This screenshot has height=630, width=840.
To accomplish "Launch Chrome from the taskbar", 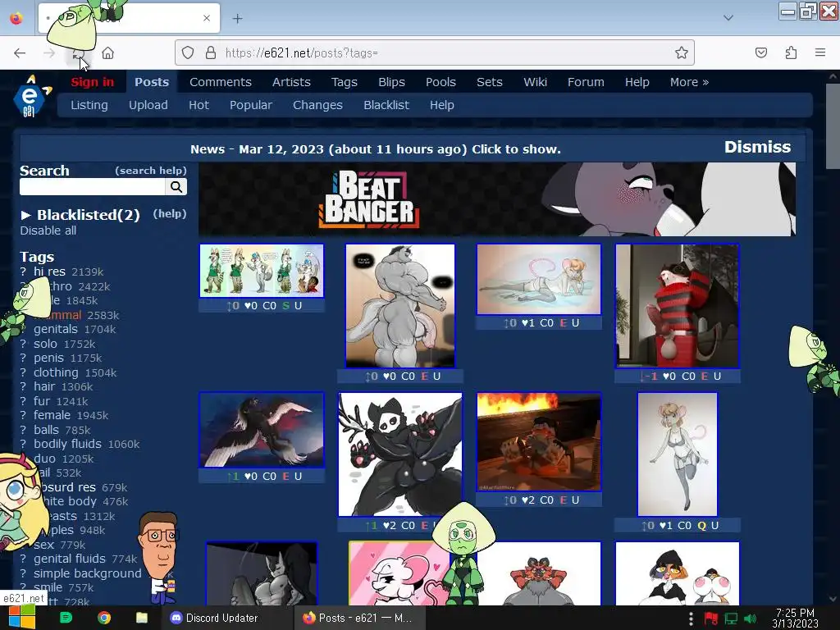I will (104, 618).
